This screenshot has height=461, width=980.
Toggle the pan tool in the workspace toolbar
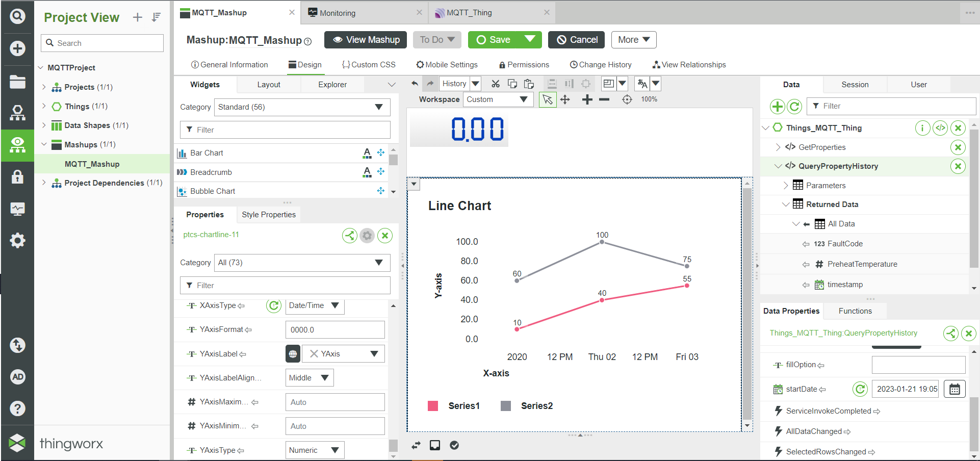(565, 99)
